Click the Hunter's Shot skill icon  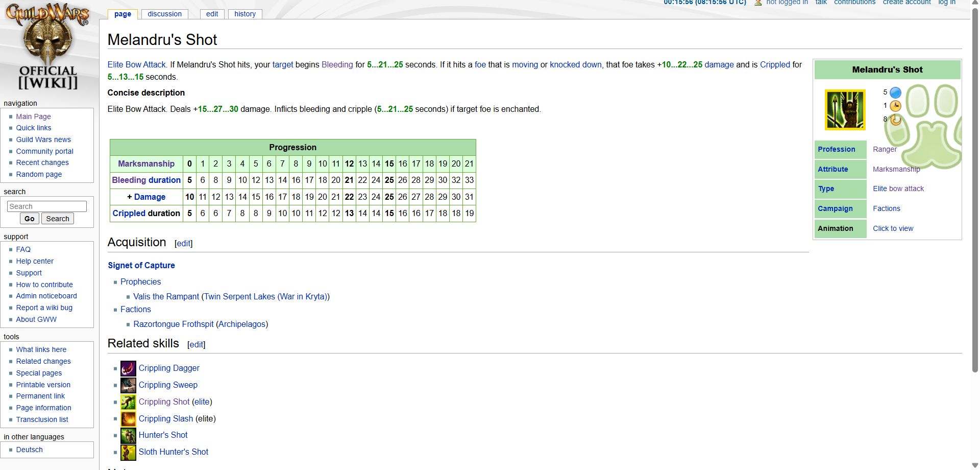[x=128, y=435]
